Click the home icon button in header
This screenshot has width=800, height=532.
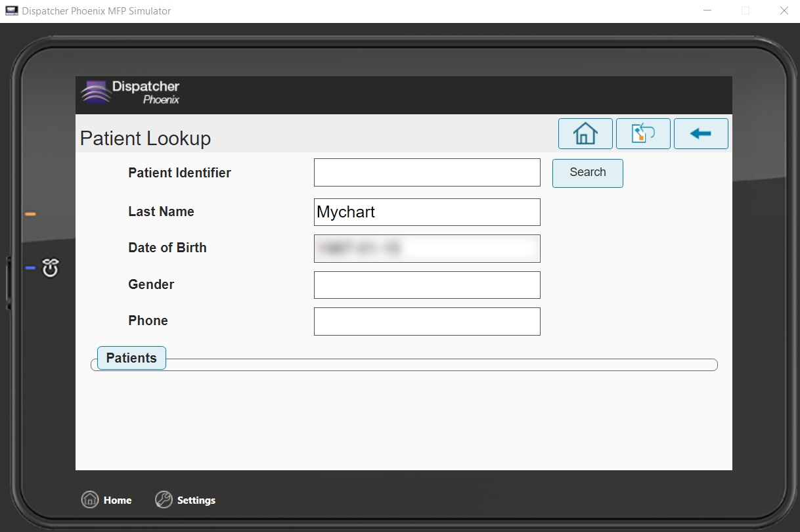point(585,133)
